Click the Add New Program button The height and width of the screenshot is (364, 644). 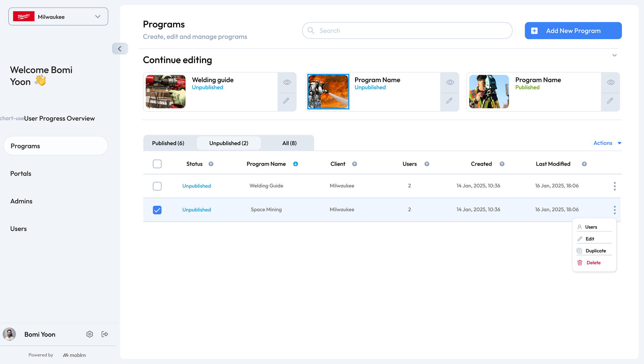click(573, 31)
